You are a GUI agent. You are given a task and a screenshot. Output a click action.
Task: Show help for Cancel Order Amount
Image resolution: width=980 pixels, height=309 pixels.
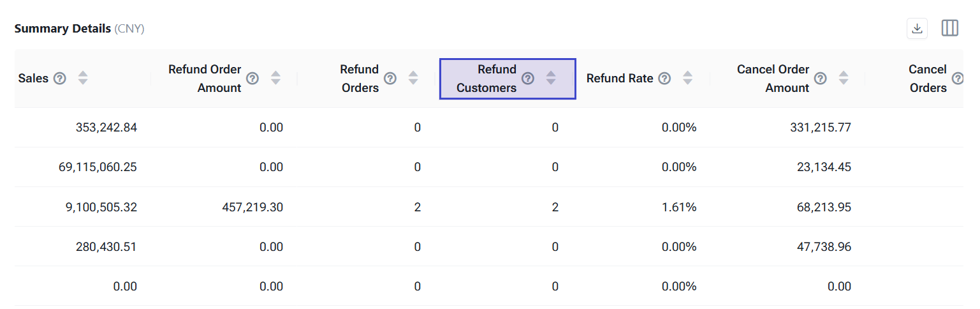(x=821, y=79)
